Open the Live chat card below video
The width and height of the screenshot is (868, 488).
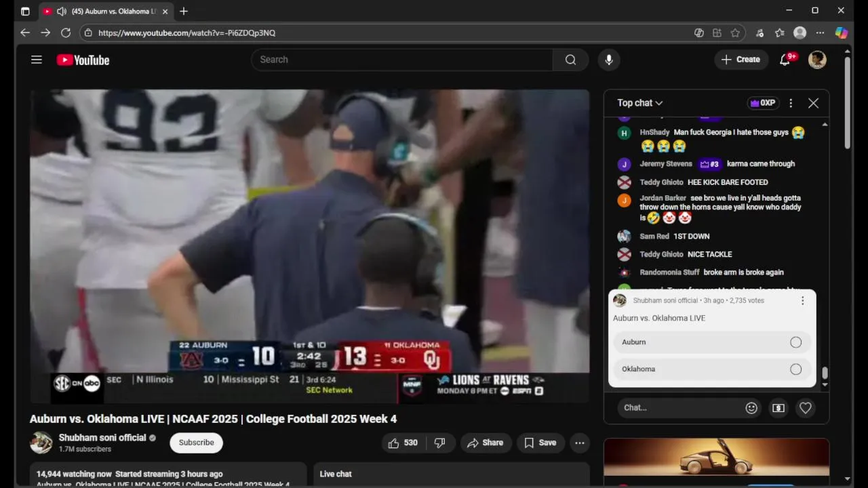452,474
